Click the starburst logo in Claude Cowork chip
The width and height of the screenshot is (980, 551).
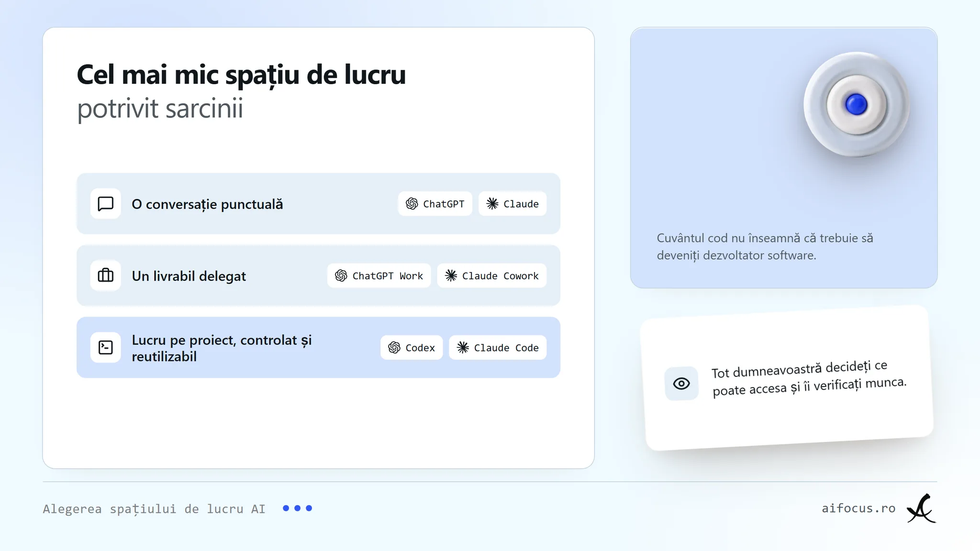(x=451, y=275)
